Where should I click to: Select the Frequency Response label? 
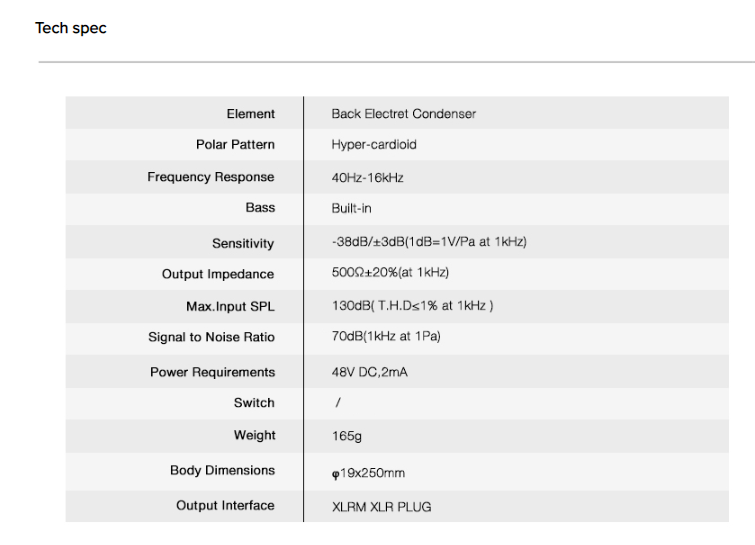coord(211,177)
